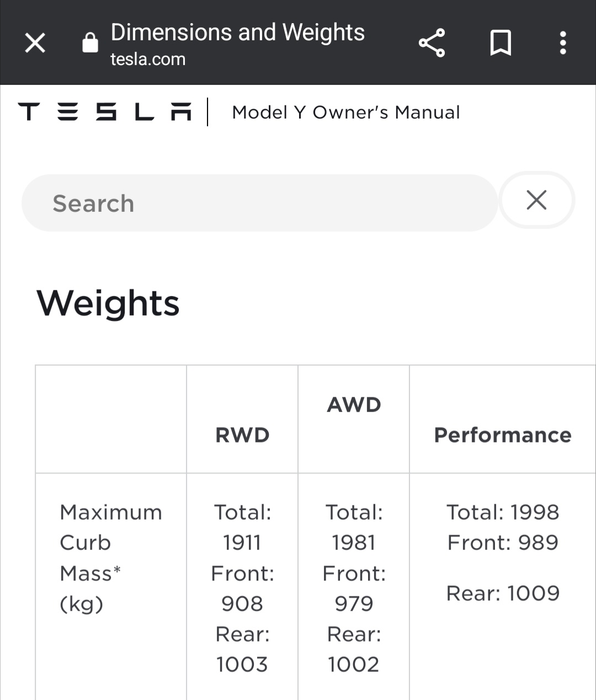
Task: Tap the tesla.com URL text
Action: point(148,60)
